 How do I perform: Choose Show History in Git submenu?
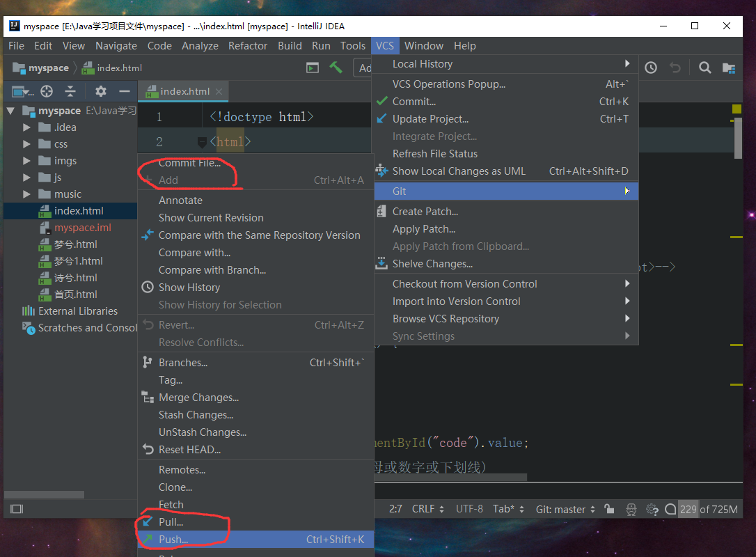(x=256, y=288)
